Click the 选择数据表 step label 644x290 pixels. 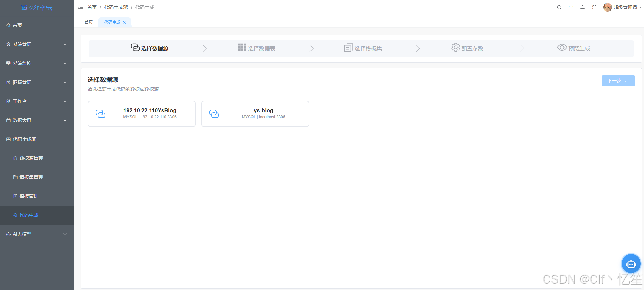[261, 49]
